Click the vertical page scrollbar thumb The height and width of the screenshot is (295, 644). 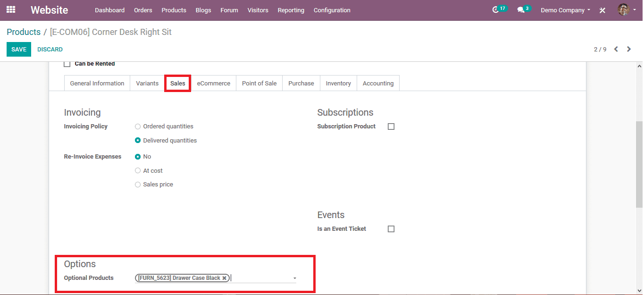point(639,164)
